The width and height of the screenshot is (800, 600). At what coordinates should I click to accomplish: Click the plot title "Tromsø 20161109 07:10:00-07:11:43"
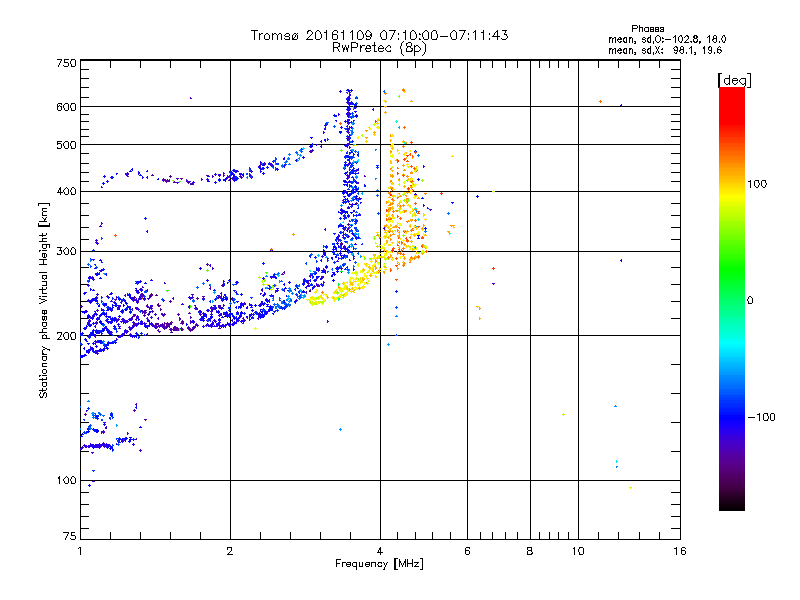tap(379, 35)
